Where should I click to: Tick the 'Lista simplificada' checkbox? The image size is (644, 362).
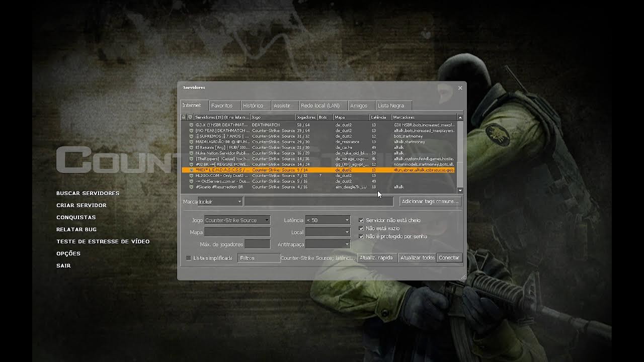(x=189, y=258)
